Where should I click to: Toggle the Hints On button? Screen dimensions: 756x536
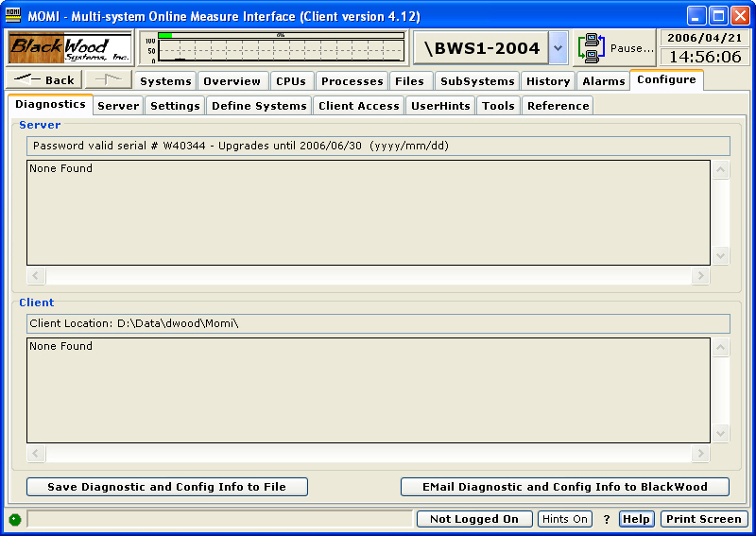pos(564,519)
